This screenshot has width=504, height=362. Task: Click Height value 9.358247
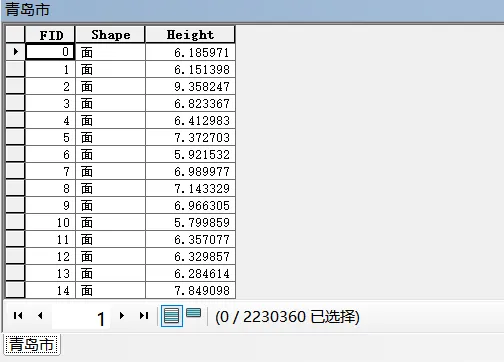click(x=190, y=86)
